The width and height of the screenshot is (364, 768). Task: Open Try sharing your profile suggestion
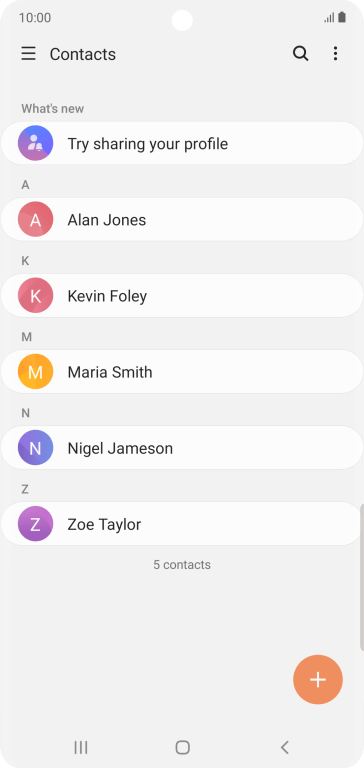tap(182, 144)
